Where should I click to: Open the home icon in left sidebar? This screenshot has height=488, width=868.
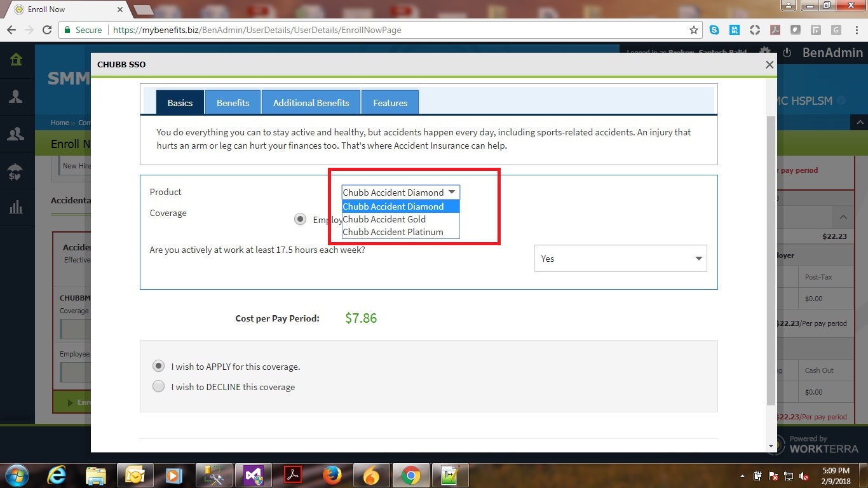click(16, 60)
